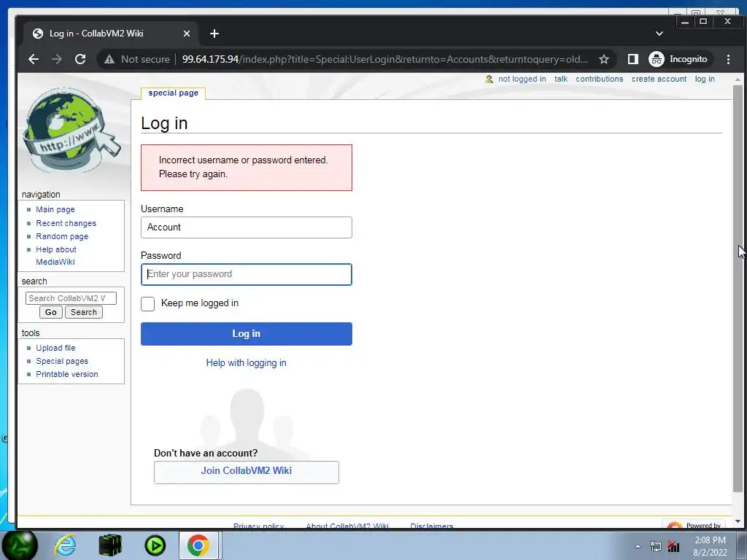Click the talk link in the top bar
The width and height of the screenshot is (747, 560).
(x=561, y=79)
